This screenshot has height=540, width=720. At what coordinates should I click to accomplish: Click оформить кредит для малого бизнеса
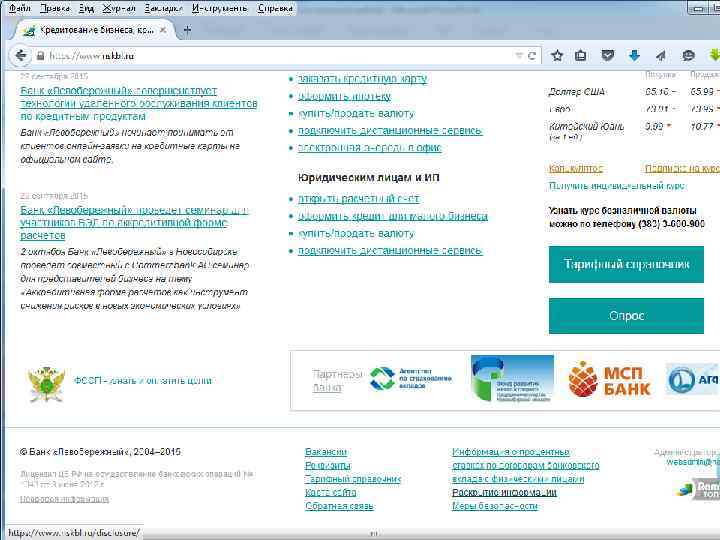click(x=393, y=216)
